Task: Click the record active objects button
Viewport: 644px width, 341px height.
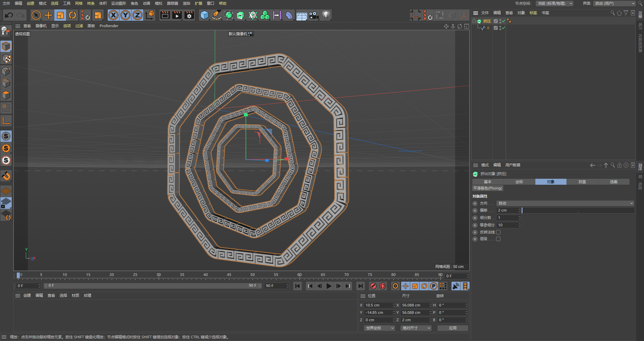Action: (373, 286)
